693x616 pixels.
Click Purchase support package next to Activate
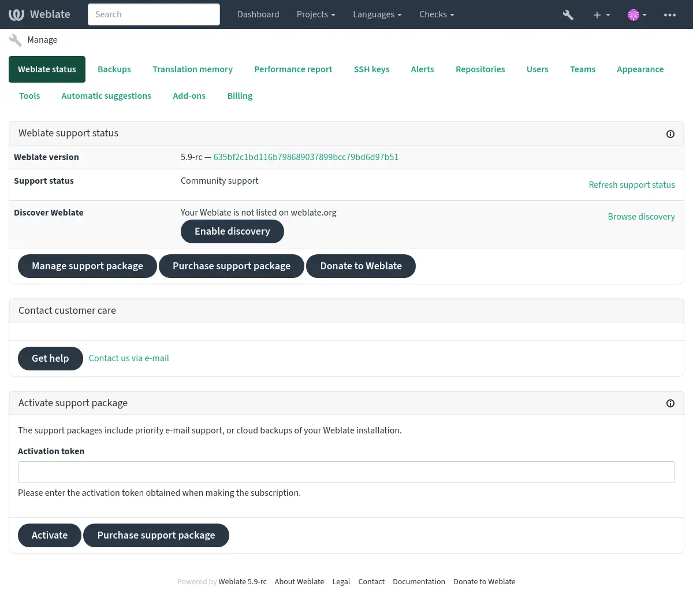(156, 536)
